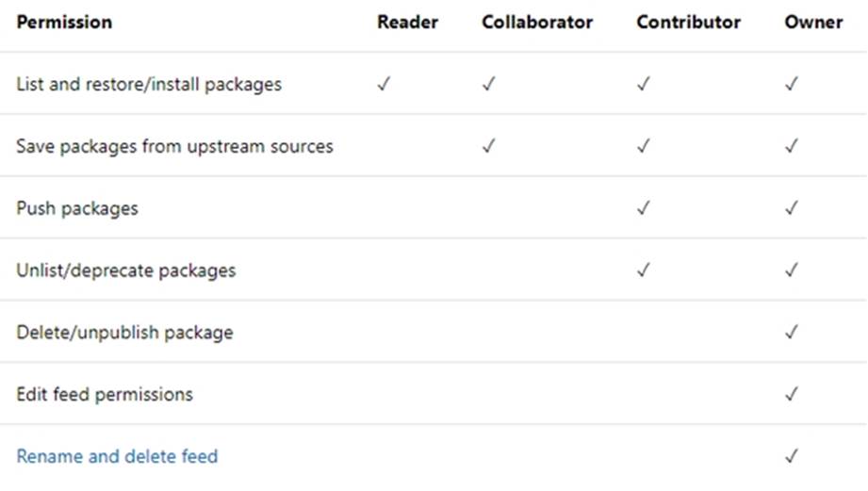Image resolution: width=868 pixels, height=491 pixels.
Task: Select the Reader column header
Action: click(x=408, y=22)
